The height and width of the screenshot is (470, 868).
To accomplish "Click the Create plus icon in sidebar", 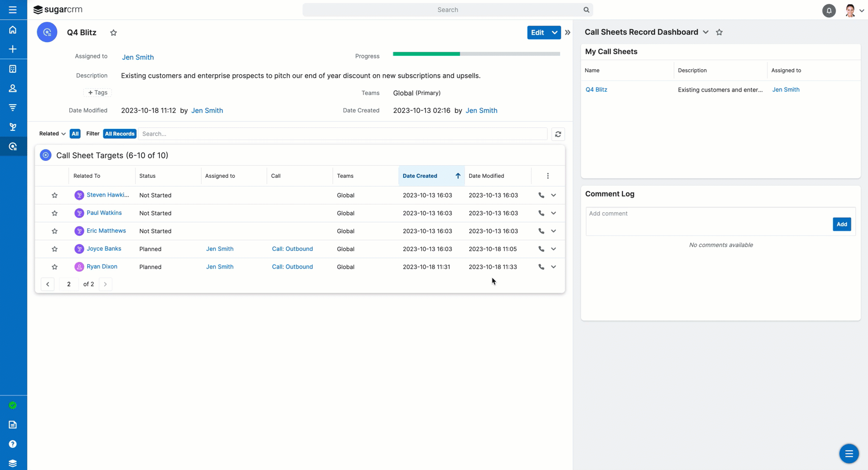I will click(x=13, y=49).
